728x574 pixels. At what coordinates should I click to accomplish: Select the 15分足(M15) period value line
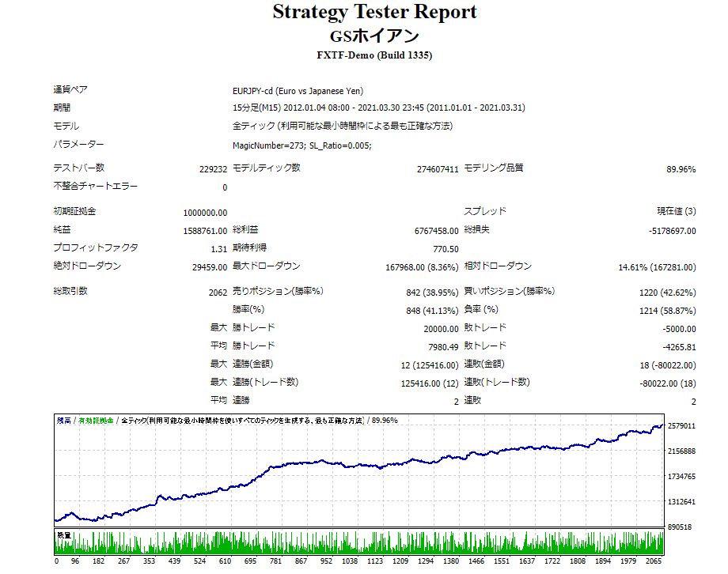[379, 108]
